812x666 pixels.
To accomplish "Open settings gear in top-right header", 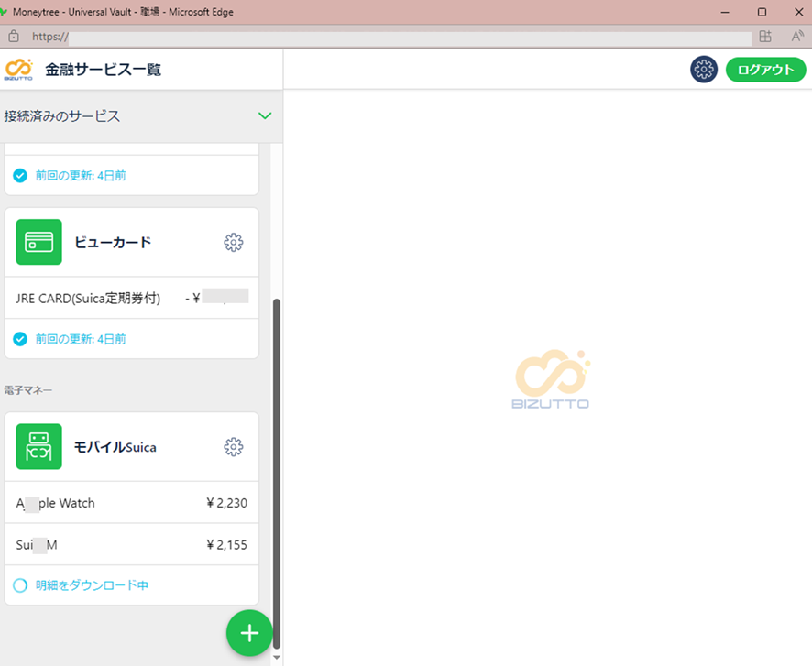I will [x=703, y=70].
